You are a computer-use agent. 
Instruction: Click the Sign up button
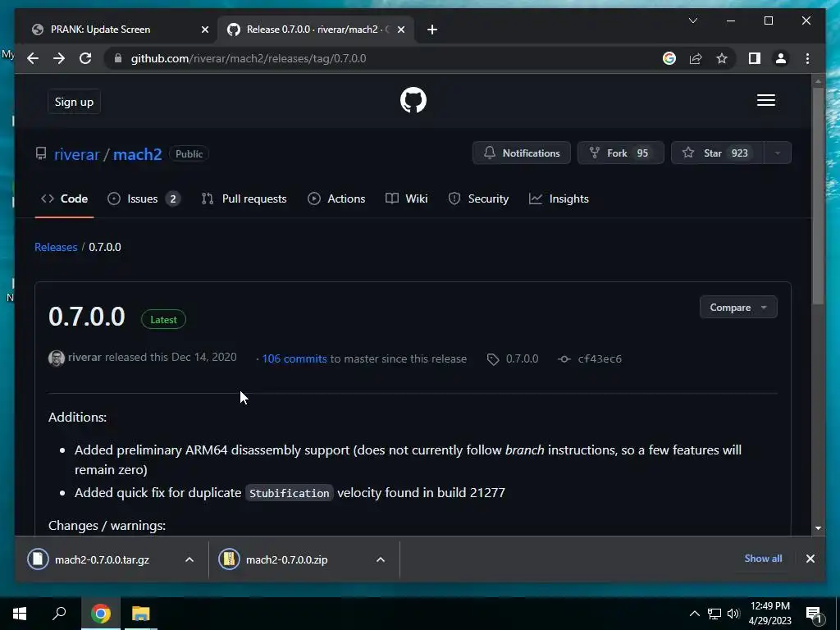[74, 102]
